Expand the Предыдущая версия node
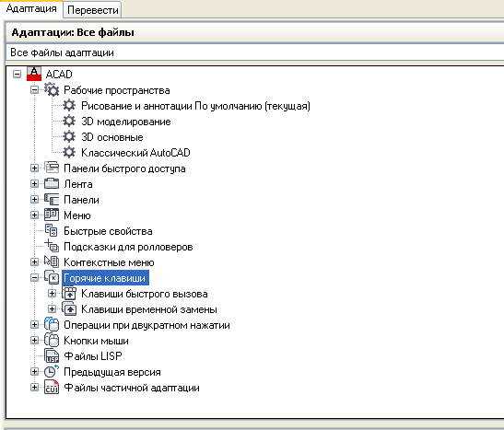The image size is (504, 430). [x=34, y=372]
